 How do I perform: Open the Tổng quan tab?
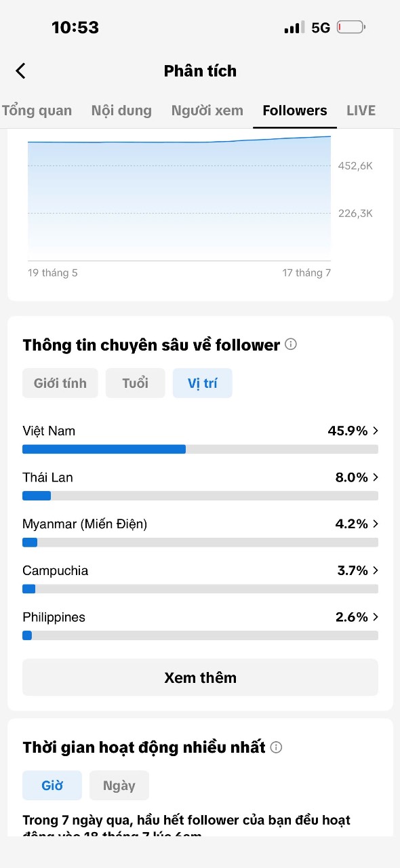(x=37, y=111)
